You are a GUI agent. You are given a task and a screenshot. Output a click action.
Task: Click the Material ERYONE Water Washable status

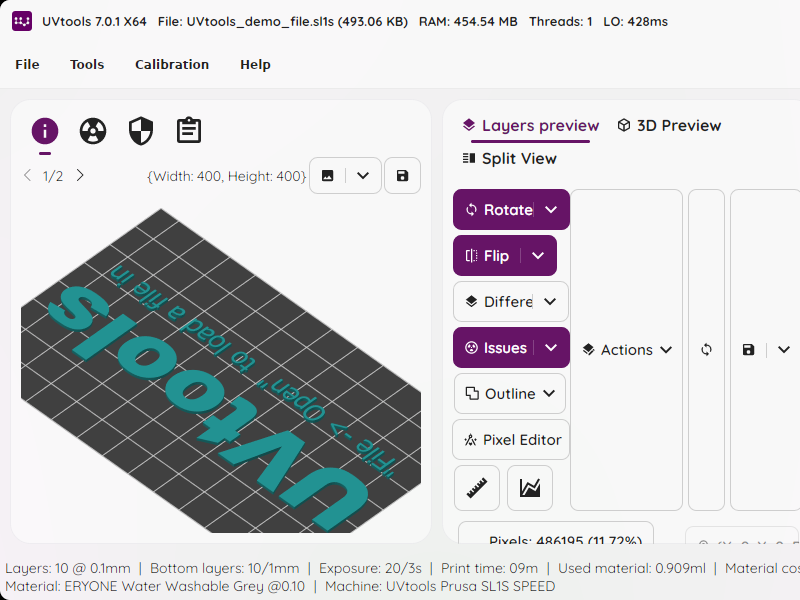click(155, 586)
